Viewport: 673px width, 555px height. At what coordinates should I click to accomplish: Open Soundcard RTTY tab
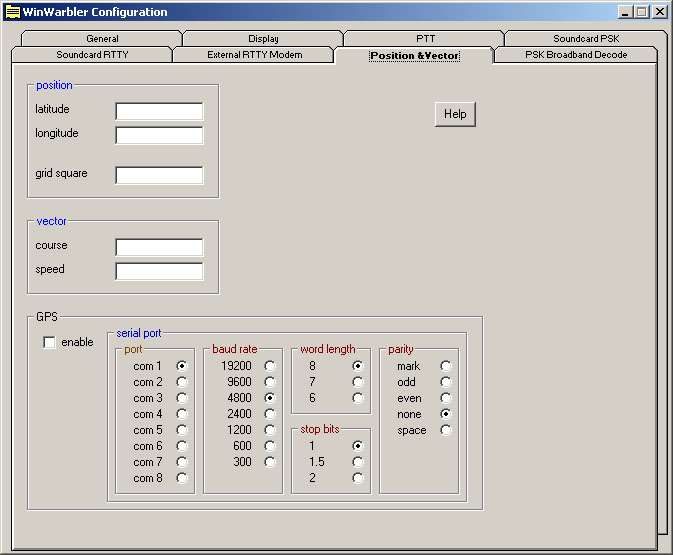coord(92,55)
